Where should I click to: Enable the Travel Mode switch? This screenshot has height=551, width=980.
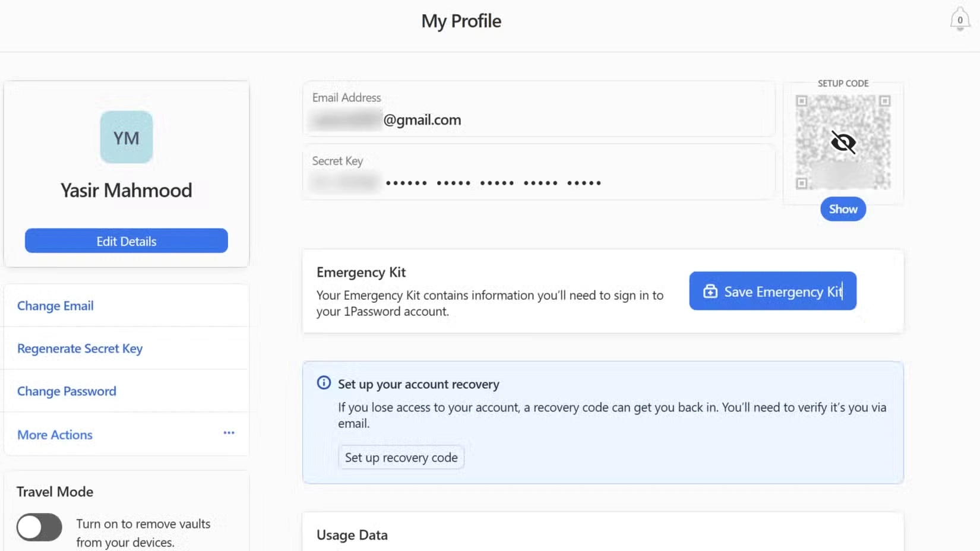(39, 527)
